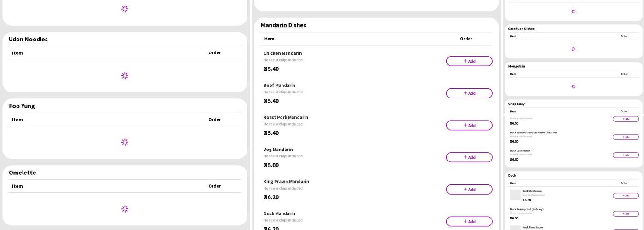Click the Mongolian section heading
The height and width of the screenshot is (230, 644).
click(x=517, y=66)
